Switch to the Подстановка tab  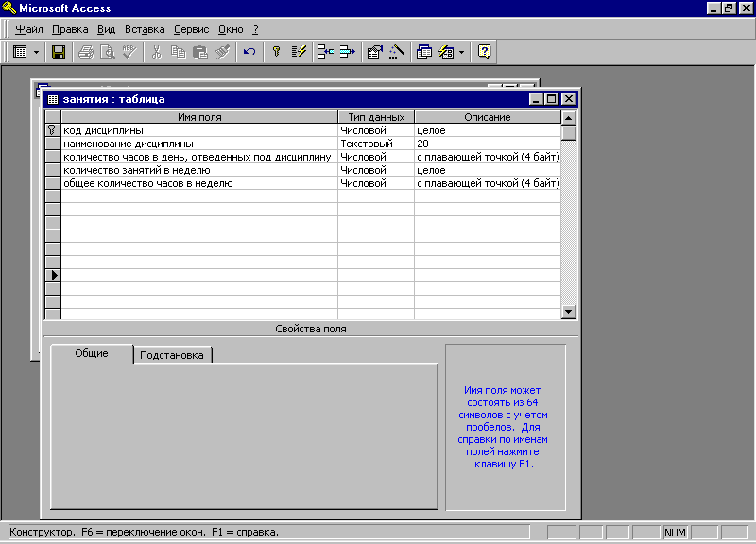172,355
